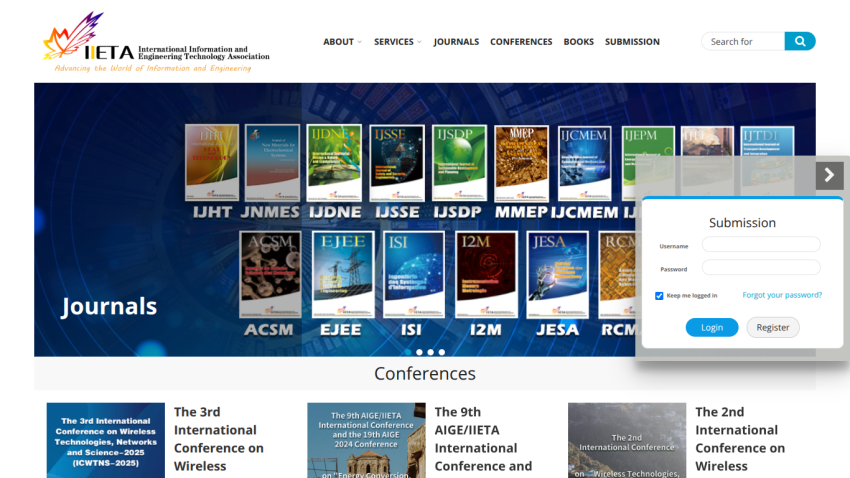
Task: Click the Journals banner title
Action: (109, 306)
